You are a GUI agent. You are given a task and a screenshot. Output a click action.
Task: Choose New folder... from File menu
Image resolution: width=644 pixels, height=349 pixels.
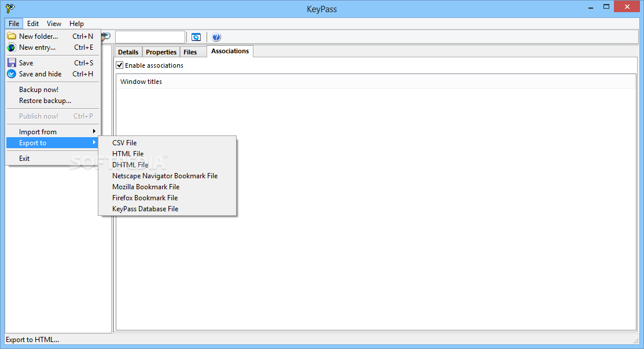coord(53,36)
